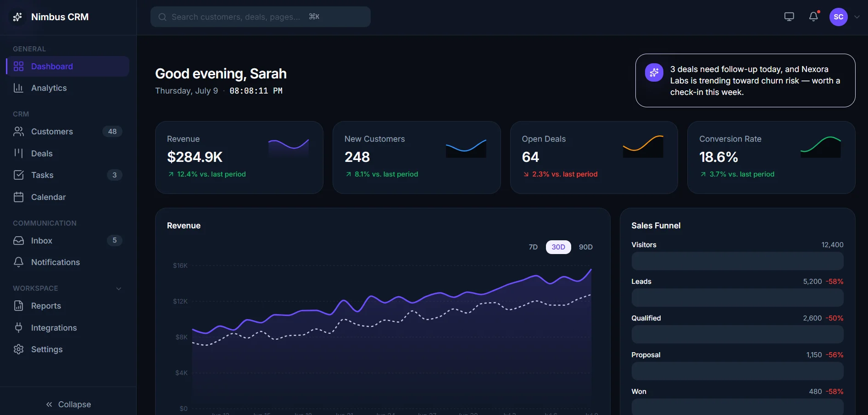The width and height of the screenshot is (868, 415).
Task: Click the Integrations plug icon
Action: pyautogui.click(x=18, y=327)
